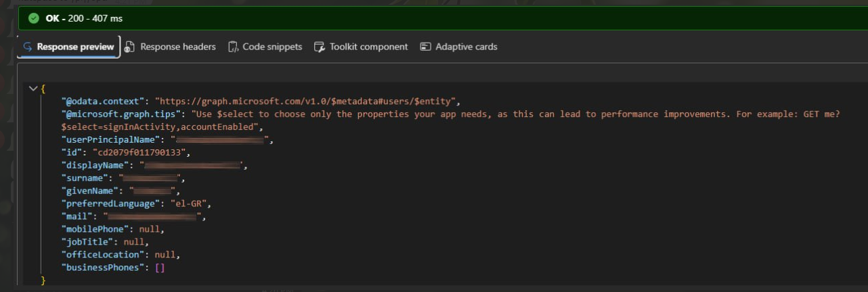Show the Adaptive cards tab
This screenshot has width=868, height=292.
click(459, 47)
